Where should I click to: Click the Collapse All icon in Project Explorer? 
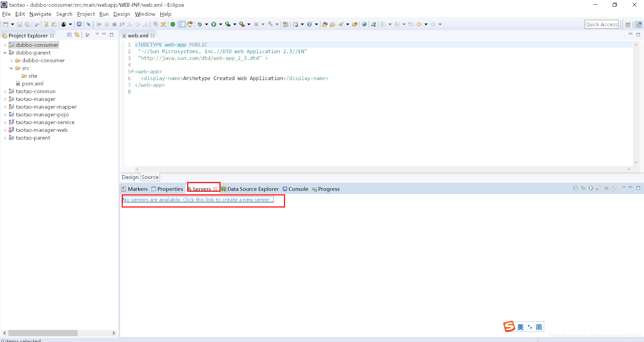click(69, 35)
